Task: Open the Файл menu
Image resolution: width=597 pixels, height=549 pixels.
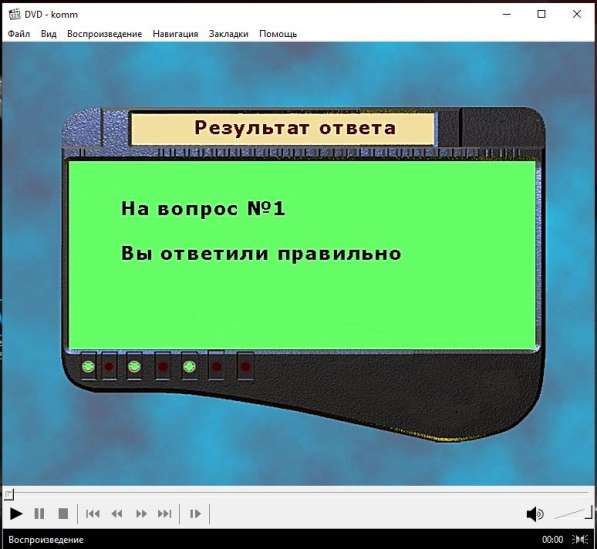Action: (x=19, y=34)
